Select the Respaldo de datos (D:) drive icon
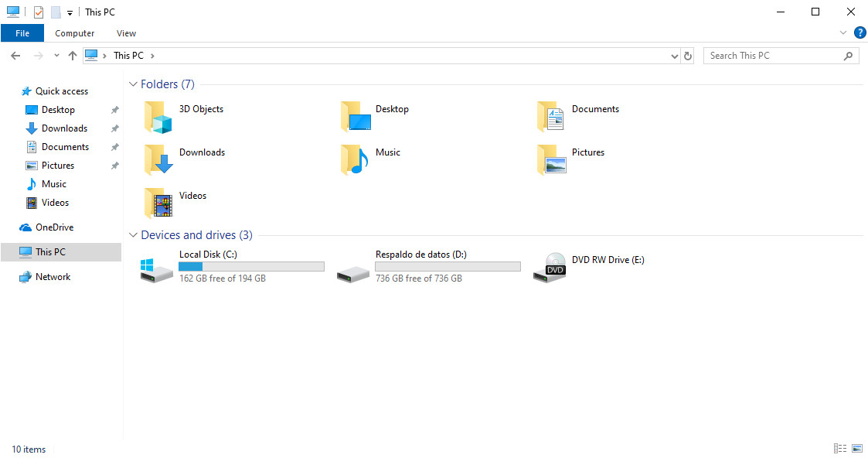868x458 pixels. pyautogui.click(x=353, y=274)
